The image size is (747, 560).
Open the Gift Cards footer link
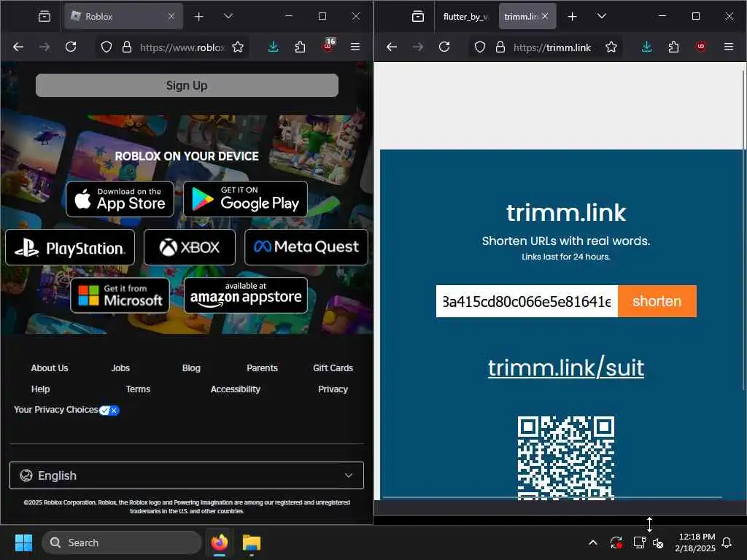tap(333, 367)
